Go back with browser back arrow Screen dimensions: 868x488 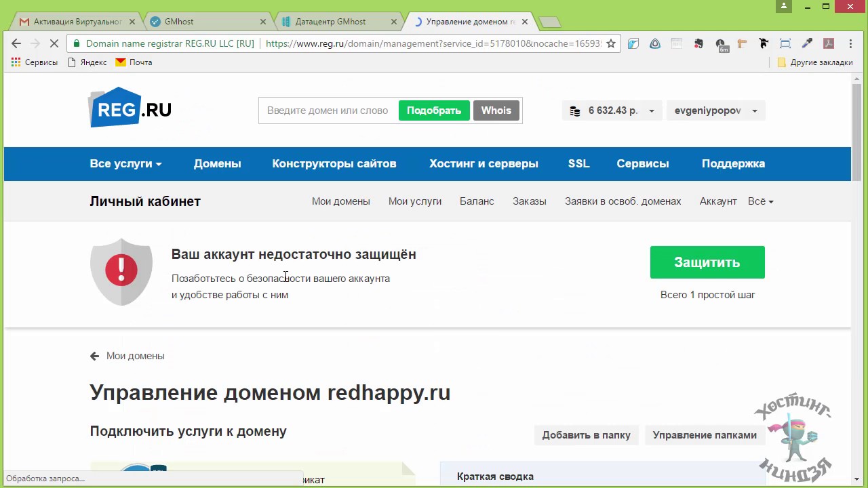[16, 43]
